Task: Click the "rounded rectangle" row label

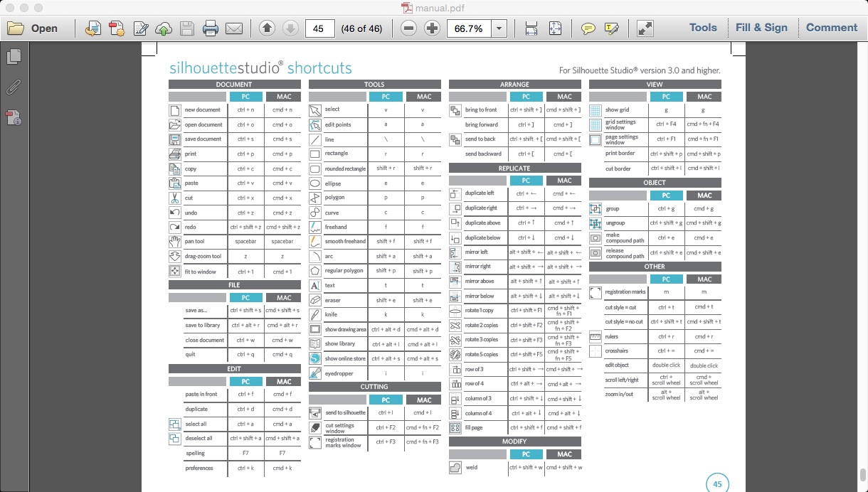Action: 345,169
